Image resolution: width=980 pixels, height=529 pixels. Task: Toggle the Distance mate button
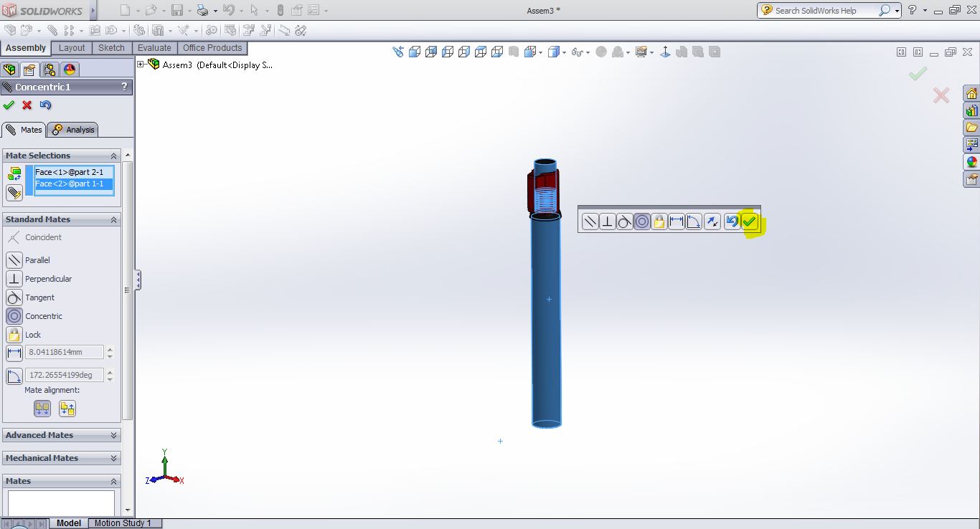click(14, 353)
